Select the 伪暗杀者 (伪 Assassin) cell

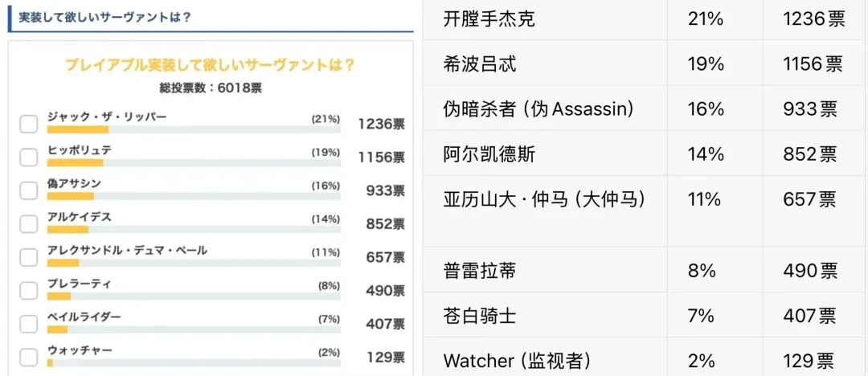point(538,109)
